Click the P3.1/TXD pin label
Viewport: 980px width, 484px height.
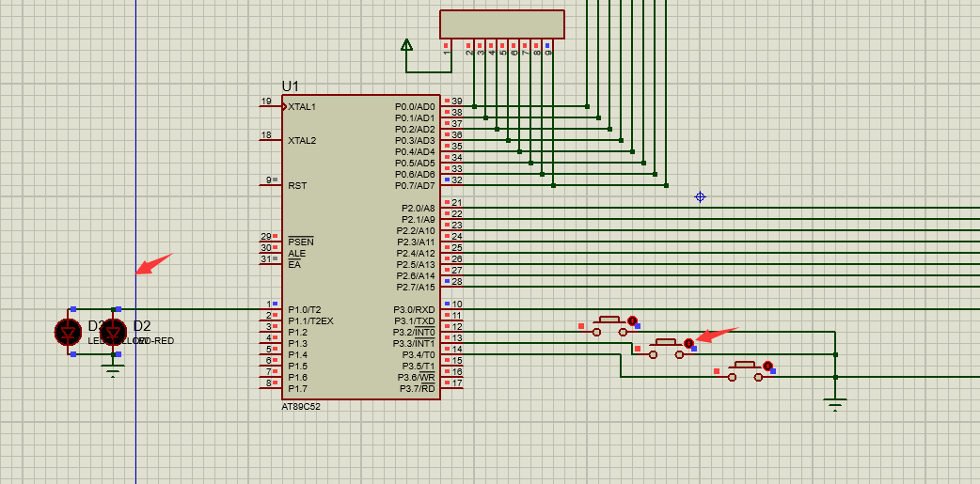(414, 320)
